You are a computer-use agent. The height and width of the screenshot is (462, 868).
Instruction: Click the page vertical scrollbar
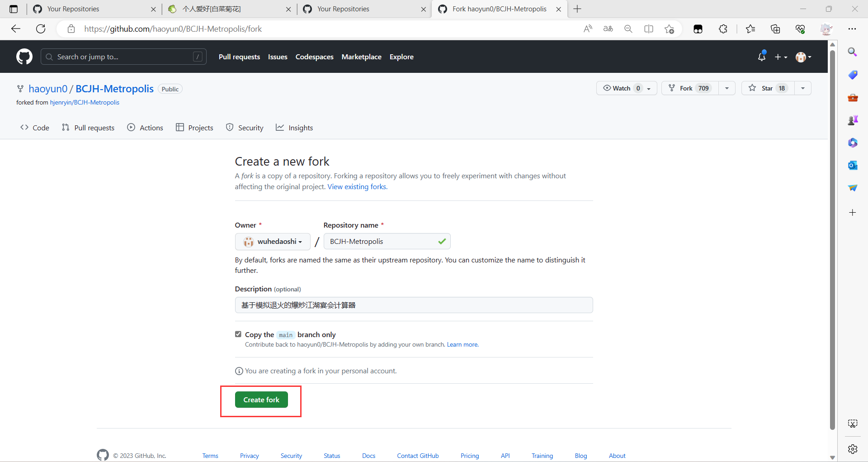point(832,240)
